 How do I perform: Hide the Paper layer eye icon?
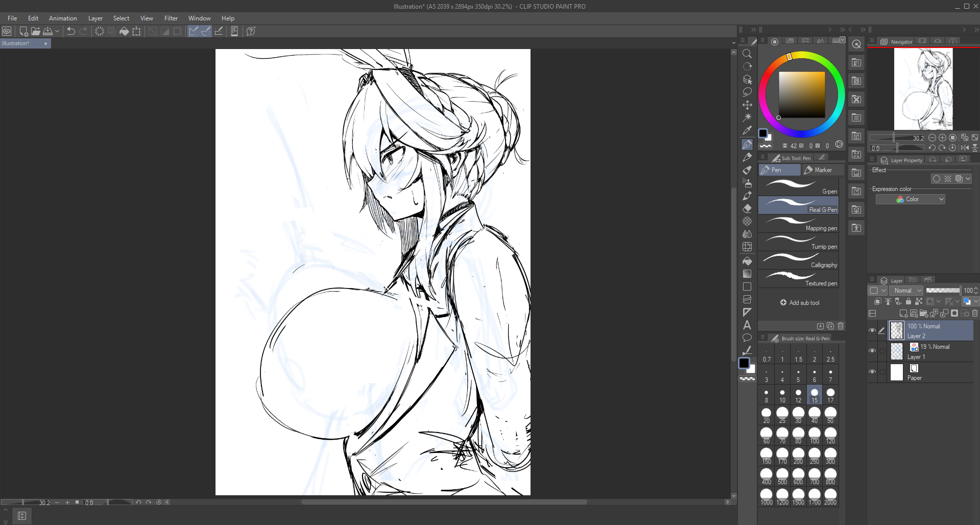(x=872, y=372)
